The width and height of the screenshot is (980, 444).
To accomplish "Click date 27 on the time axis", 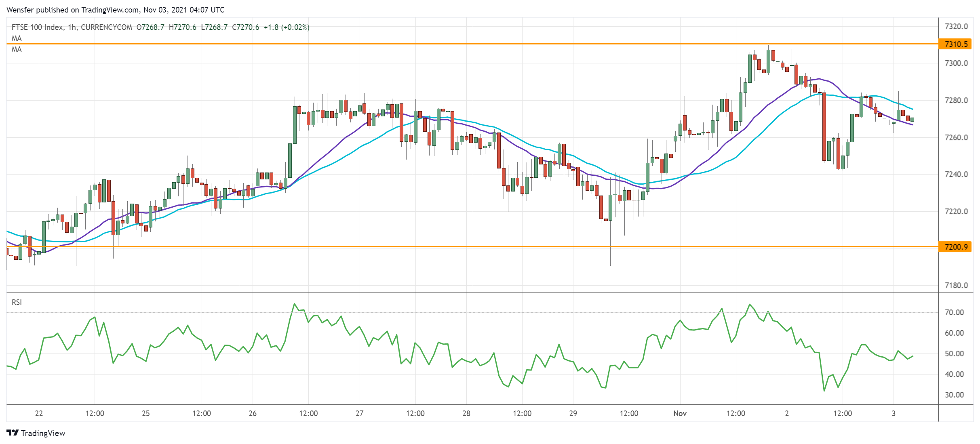I will click(359, 413).
